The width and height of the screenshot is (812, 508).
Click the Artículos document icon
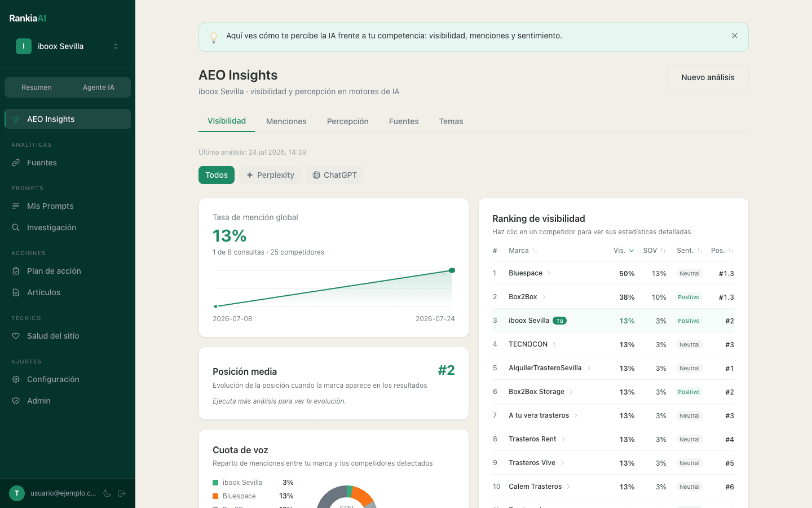(16, 292)
